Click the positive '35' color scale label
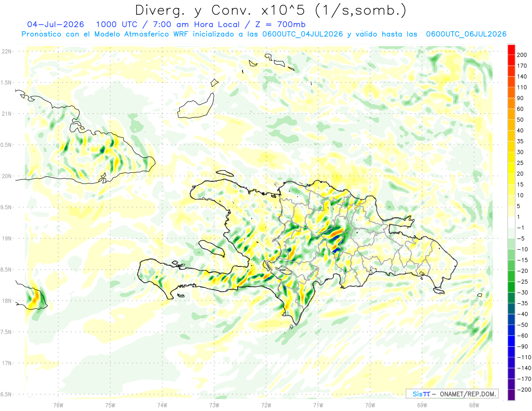Screen dimensions: 532x411 point(520,141)
